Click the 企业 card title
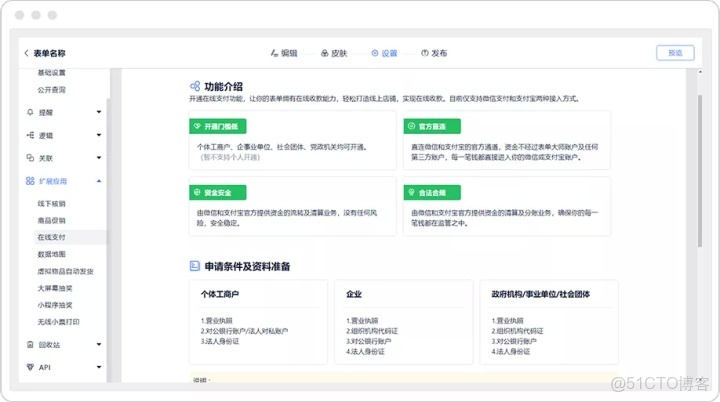The image size is (720, 402). (354, 294)
